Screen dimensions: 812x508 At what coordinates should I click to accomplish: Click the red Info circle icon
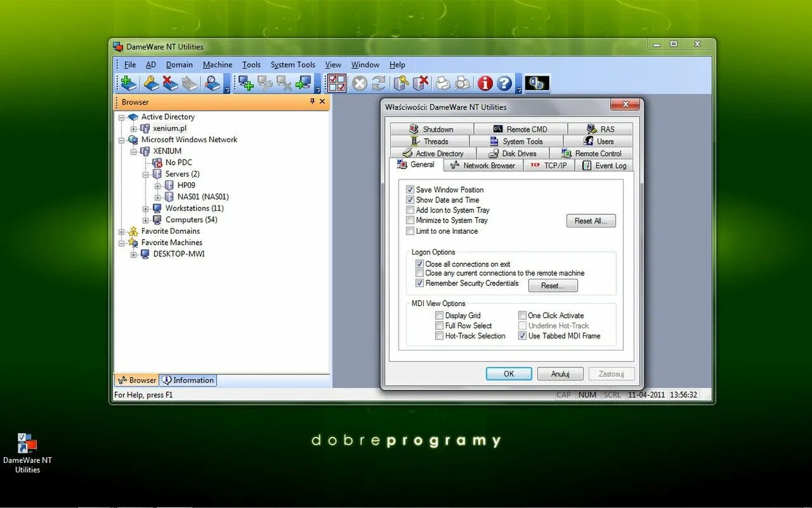pos(485,83)
